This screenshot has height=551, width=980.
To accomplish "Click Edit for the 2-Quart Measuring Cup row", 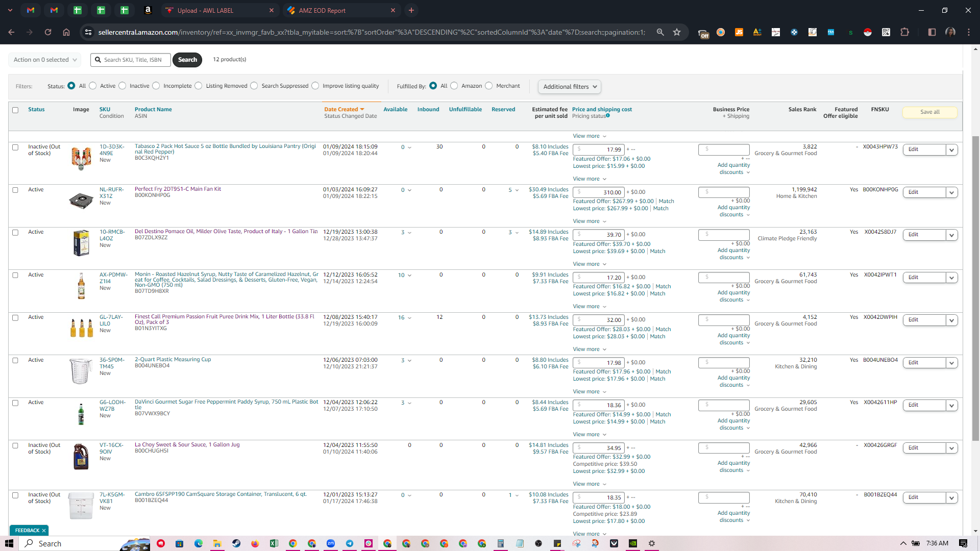I will [924, 363].
